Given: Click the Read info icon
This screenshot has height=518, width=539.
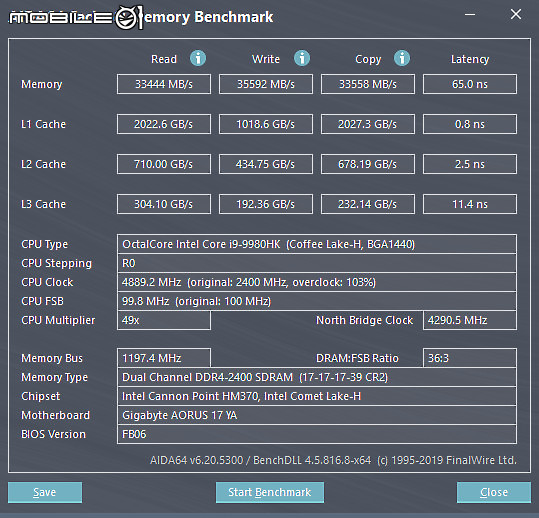Looking at the screenshot, I should tap(198, 58).
